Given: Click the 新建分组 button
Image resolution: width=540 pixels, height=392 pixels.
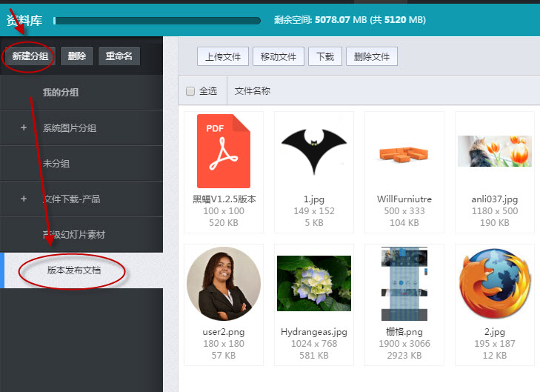Looking at the screenshot, I should 30,56.
